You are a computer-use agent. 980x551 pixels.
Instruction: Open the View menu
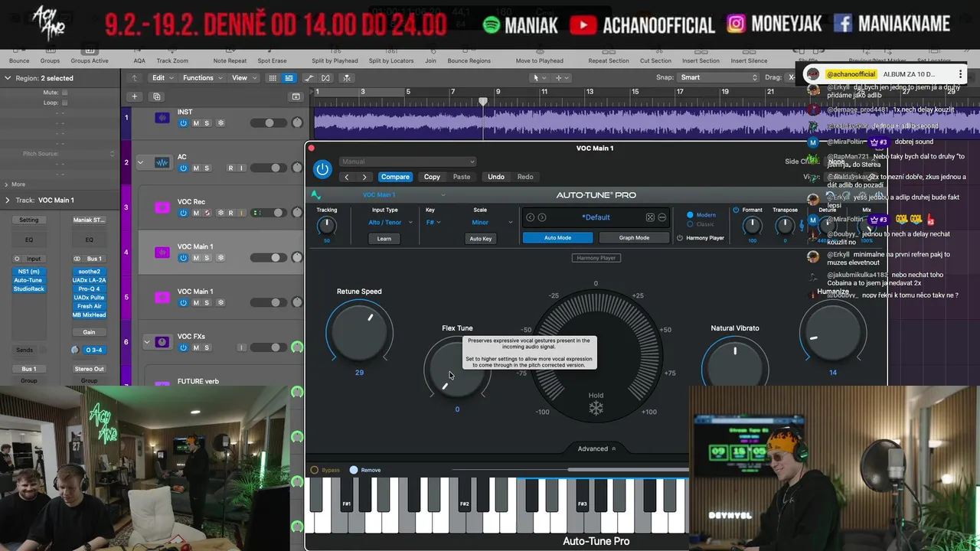coord(243,78)
